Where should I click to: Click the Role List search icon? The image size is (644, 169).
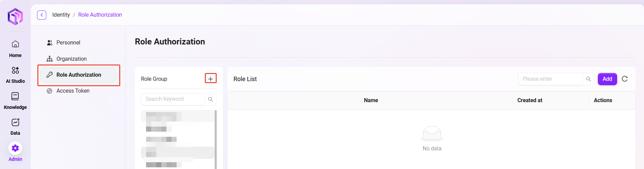(588, 79)
